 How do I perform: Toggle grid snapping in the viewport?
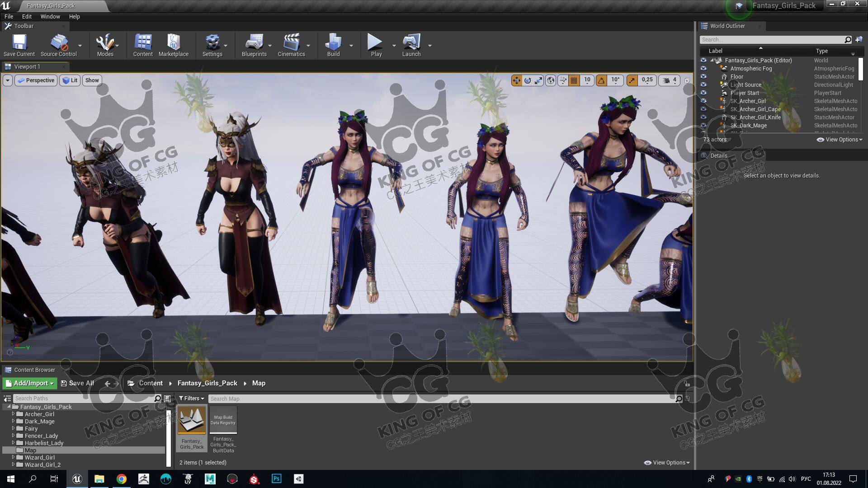pyautogui.click(x=574, y=80)
